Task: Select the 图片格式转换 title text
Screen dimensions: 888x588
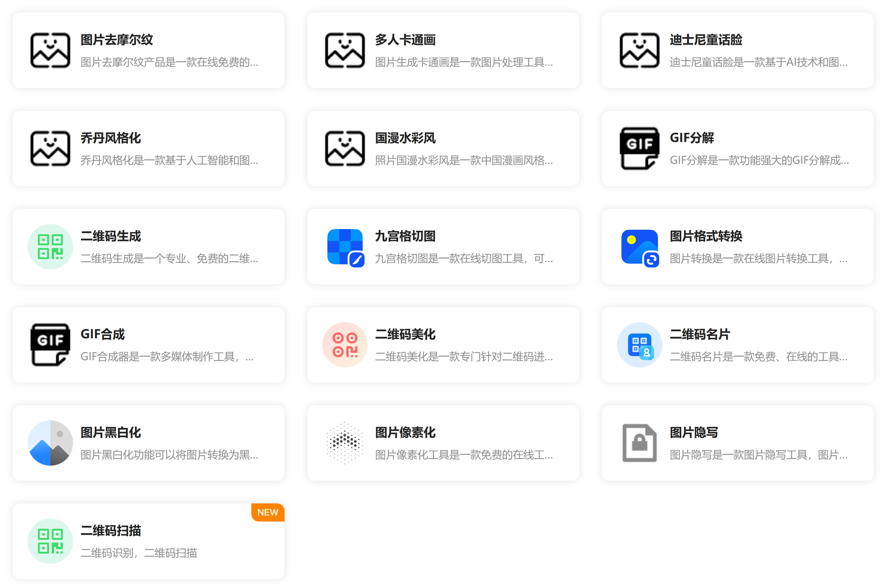Action: coord(706,236)
